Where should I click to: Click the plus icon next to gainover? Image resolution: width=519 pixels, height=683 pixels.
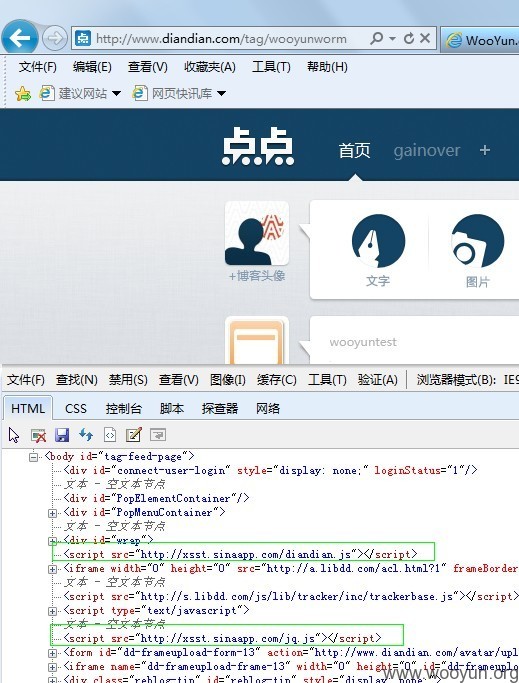pyautogui.click(x=485, y=150)
